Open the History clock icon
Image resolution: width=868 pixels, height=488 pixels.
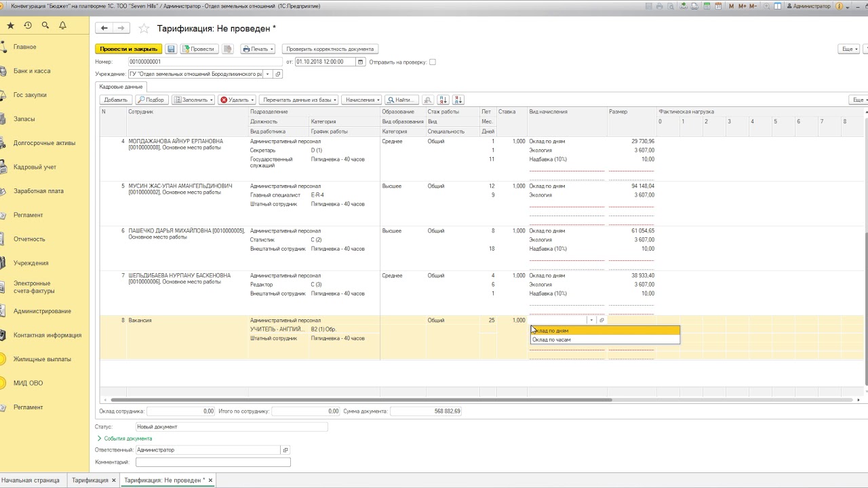(x=28, y=25)
